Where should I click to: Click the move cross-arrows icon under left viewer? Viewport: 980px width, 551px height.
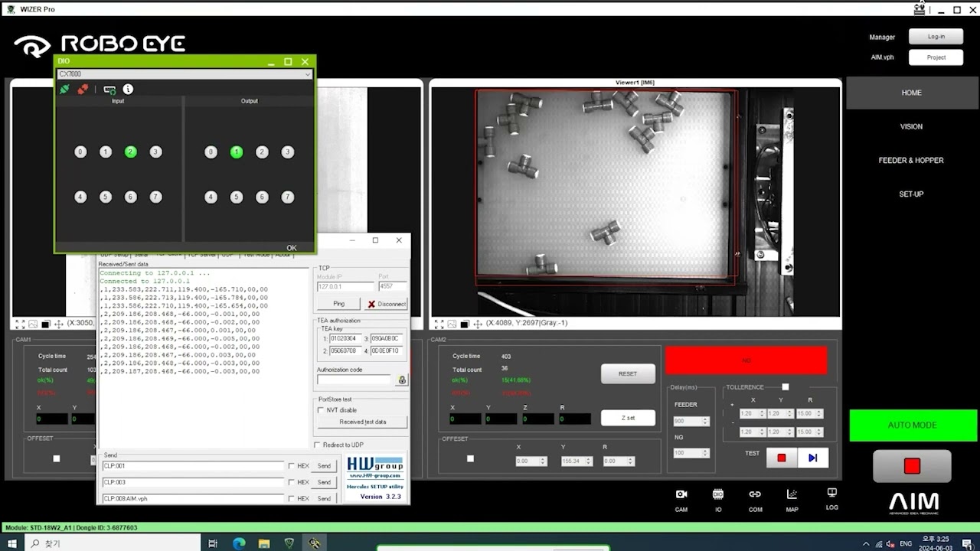click(x=59, y=324)
